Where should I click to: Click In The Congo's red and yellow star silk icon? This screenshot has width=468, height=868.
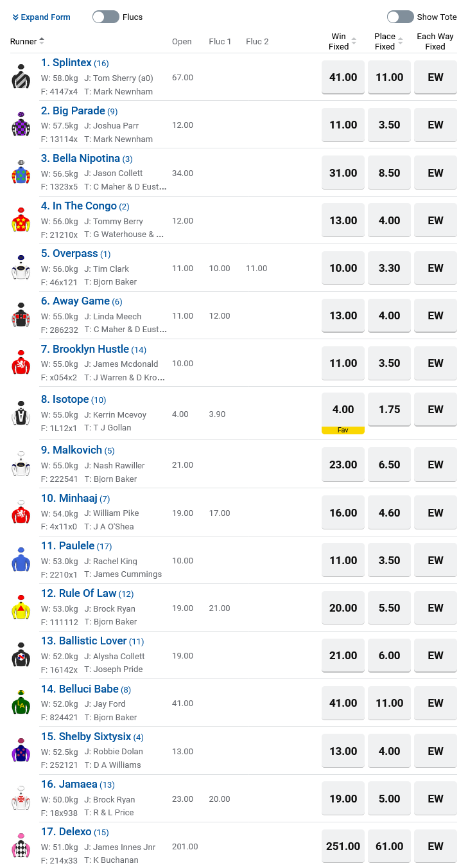click(21, 220)
